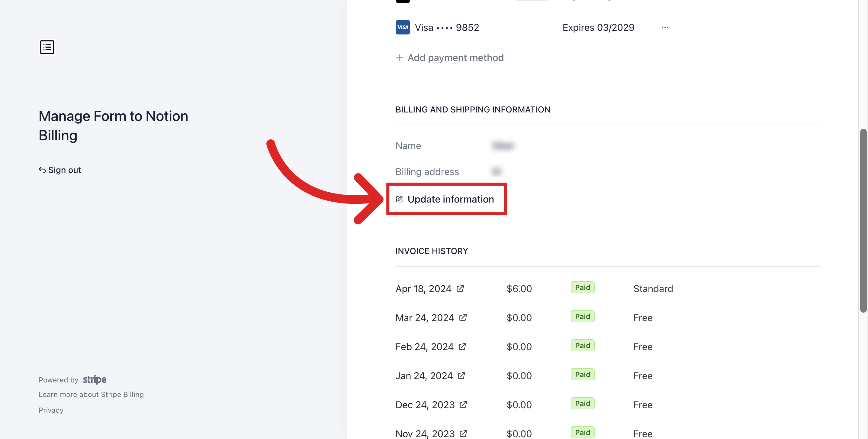Click the Stripe logo
Image resolution: width=868 pixels, height=439 pixels.
coord(95,380)
